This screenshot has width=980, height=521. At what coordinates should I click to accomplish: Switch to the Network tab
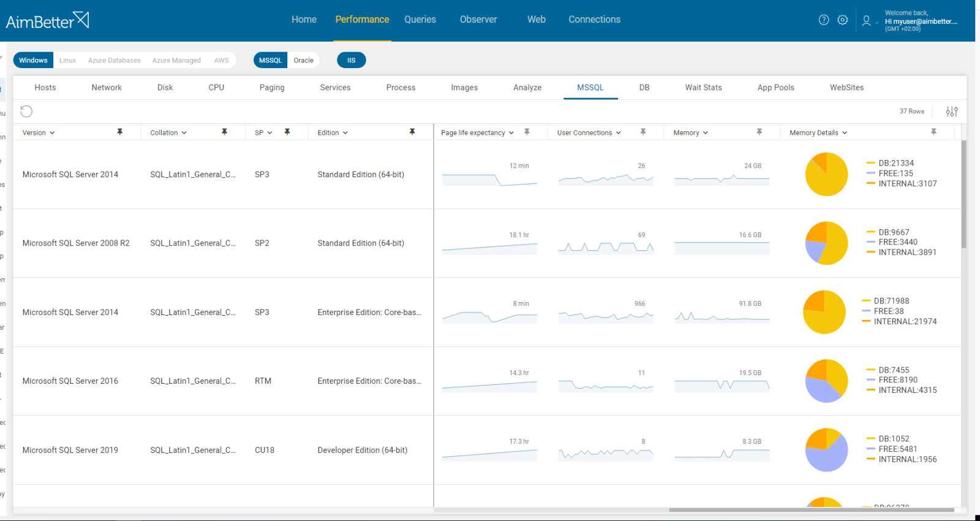click(x=107, y=88)
